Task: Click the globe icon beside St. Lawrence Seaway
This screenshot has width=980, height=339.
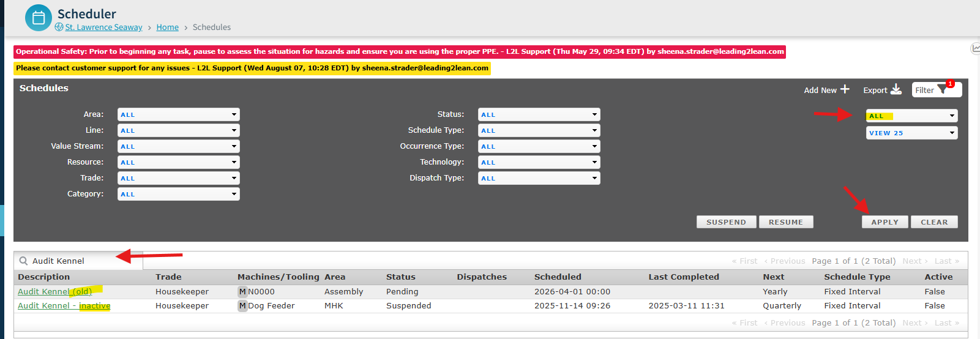Action: pyautogui.click(x=59, y=27)
